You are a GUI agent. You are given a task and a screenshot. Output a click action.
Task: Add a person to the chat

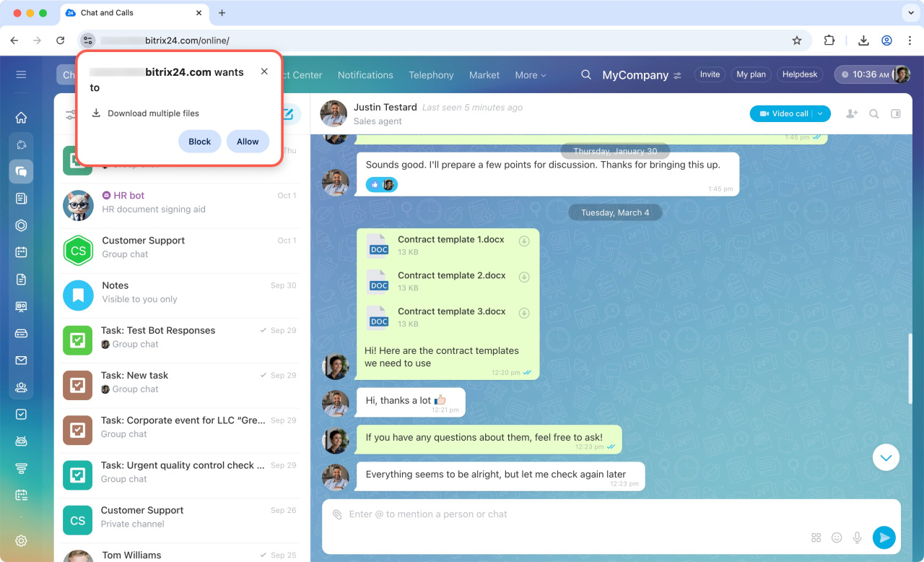(x=852, y=113)
